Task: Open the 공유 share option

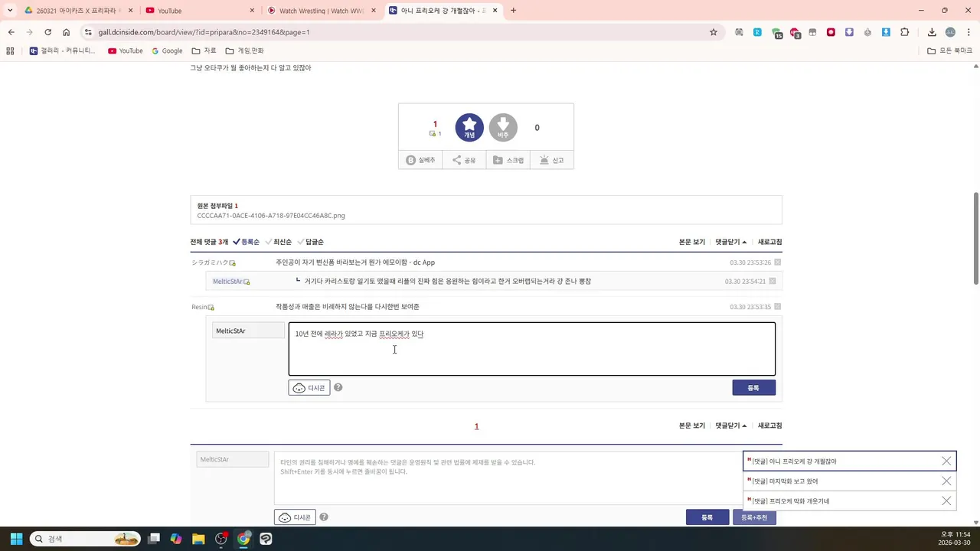Action: pos(464,160)
